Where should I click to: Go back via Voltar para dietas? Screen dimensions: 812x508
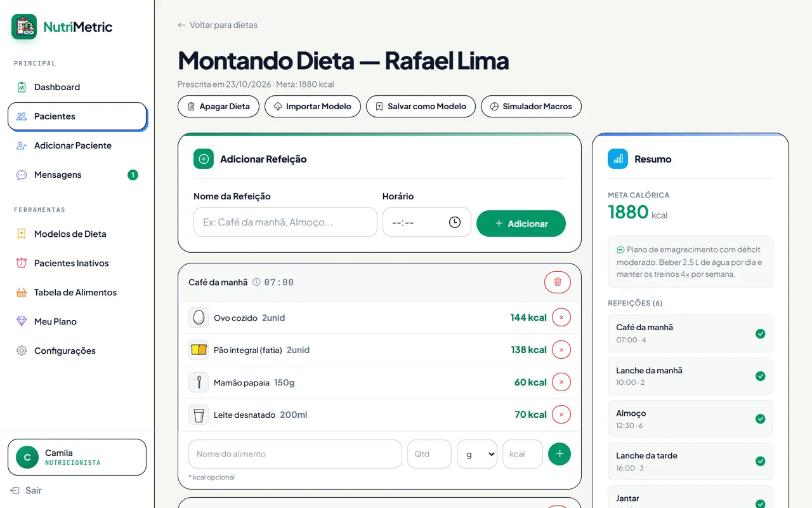coord(218,25)
